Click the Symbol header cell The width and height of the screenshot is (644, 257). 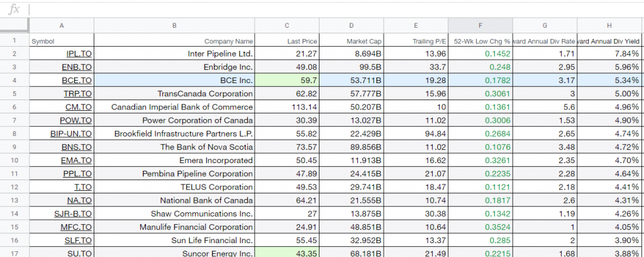62,40
